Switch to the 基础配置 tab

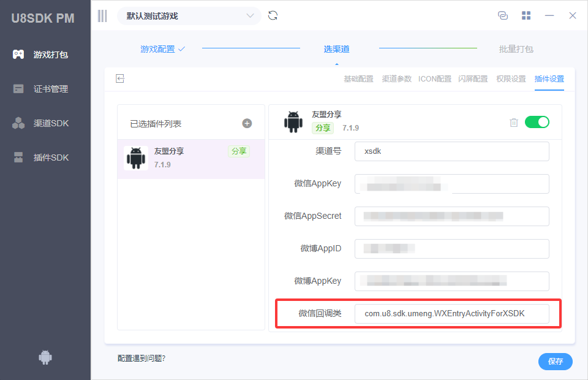pyautogui.click(x=358, y=79)
